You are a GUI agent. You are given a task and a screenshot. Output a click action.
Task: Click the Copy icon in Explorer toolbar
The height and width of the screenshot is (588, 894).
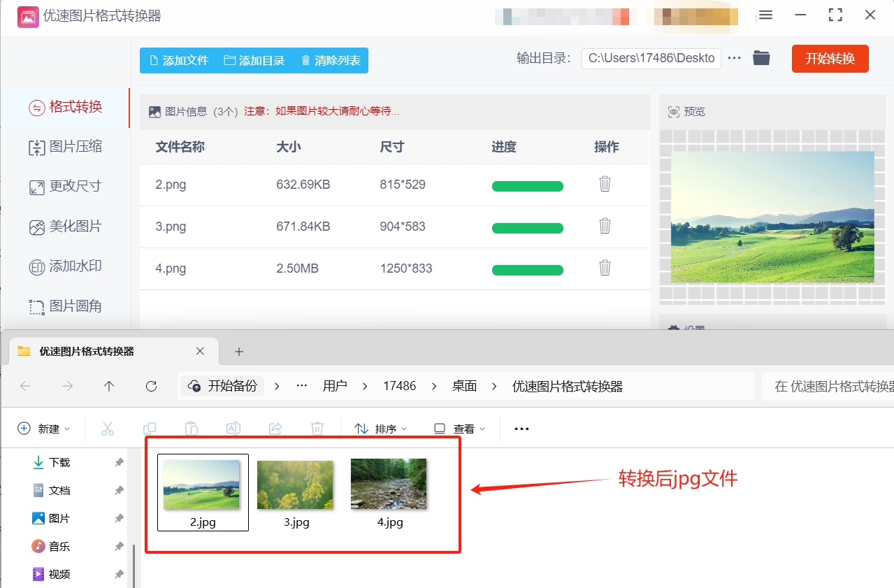point(150,429)
